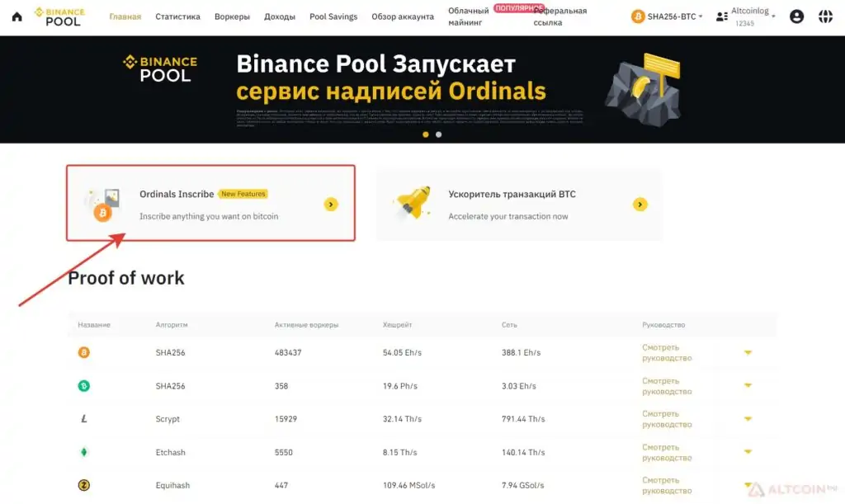
Task: Open the Доходы tab
Action: click(280, 16)
